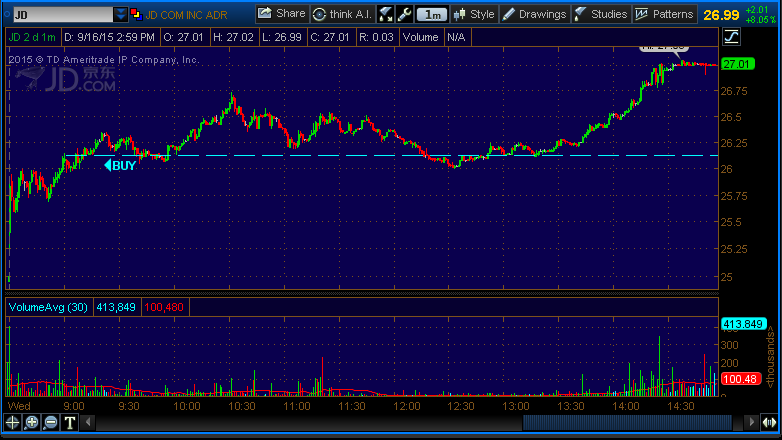This screenshot has width=782, height=440.
Task: Toggle the 1m timeframe button
Action: 431,15
